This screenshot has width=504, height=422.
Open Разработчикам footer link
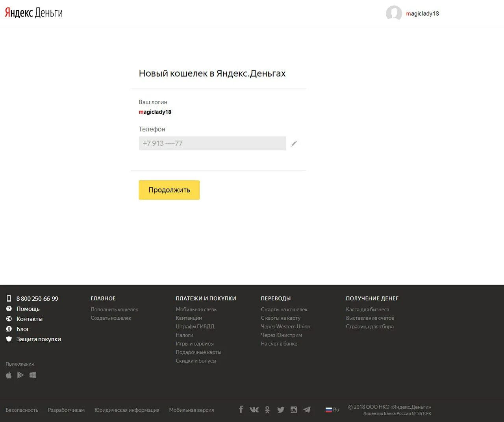(67, 410)
